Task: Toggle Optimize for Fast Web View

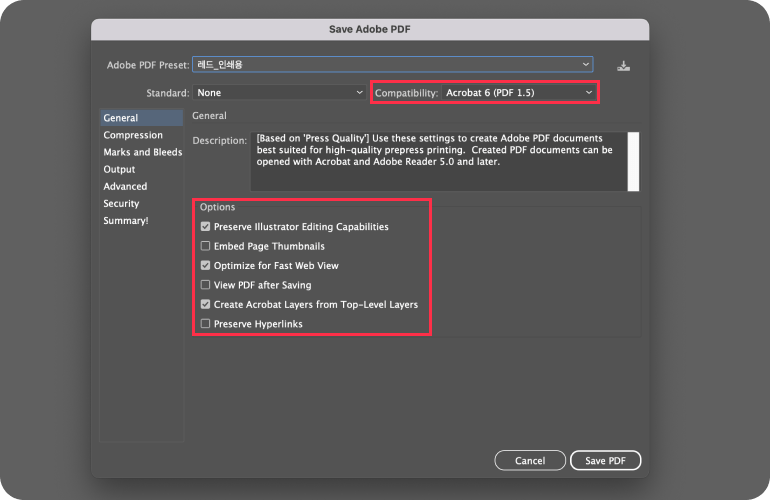Action: click(x=206, y=266)
